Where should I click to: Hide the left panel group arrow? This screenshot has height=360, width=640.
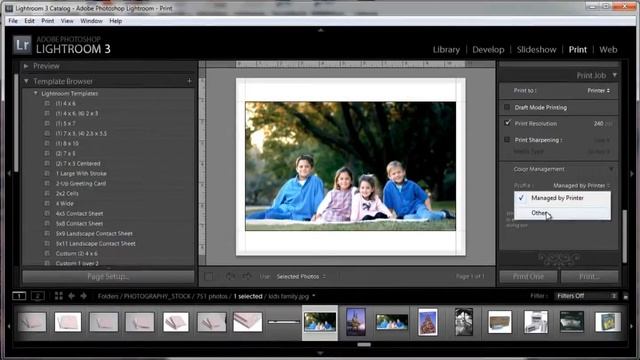click(x=9, y=173)
